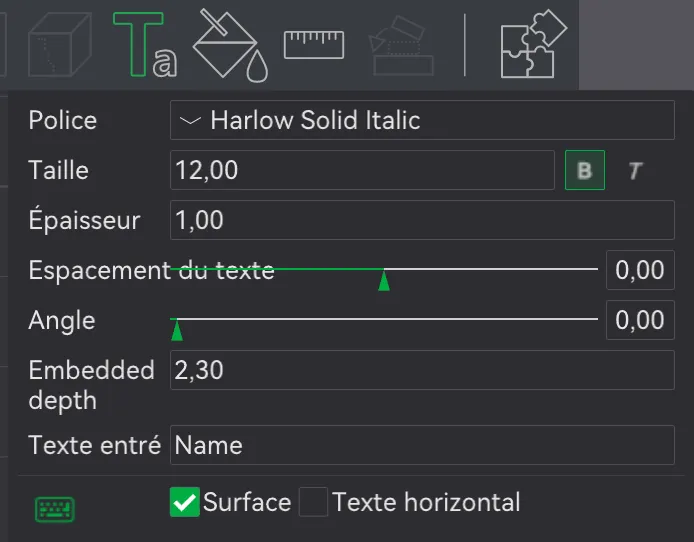
Task: Click the greyed-out box extraction icon
Action: [401, 45]
